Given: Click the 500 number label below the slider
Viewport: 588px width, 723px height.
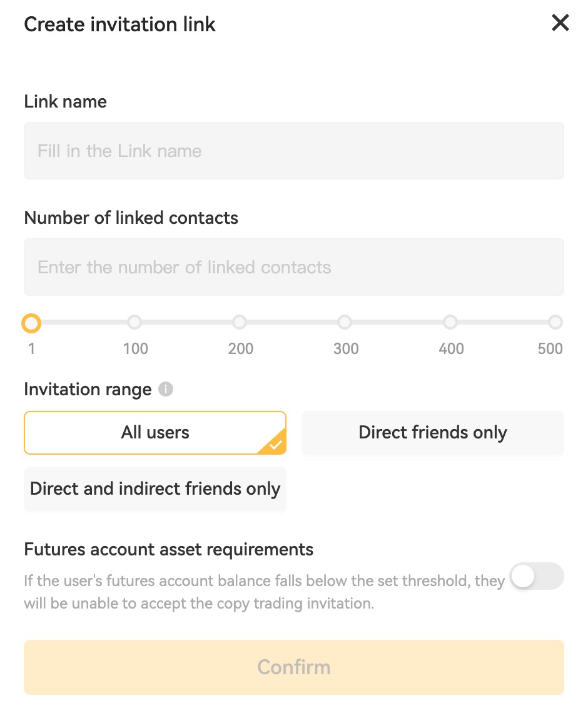Looking at the screenshot, I should 550,348.
